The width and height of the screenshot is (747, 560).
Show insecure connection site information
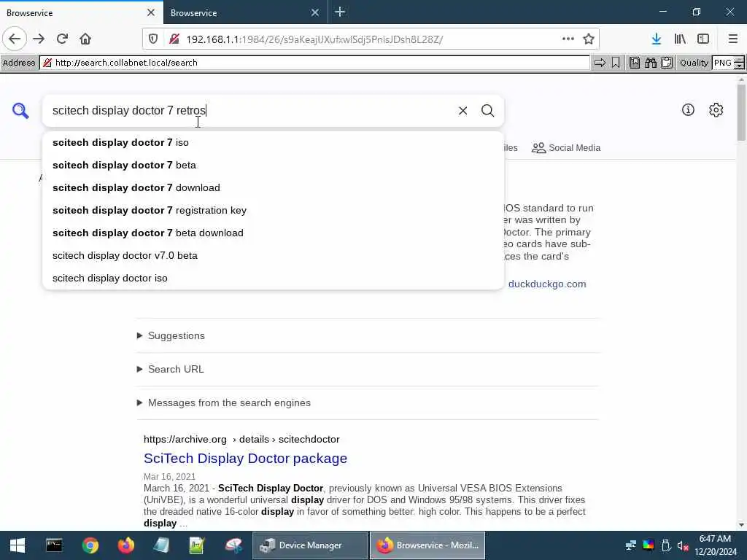(174, 39)
